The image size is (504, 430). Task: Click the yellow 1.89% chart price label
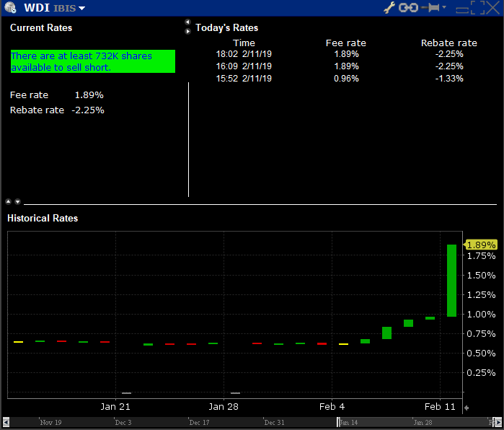[x=481, y=245]
